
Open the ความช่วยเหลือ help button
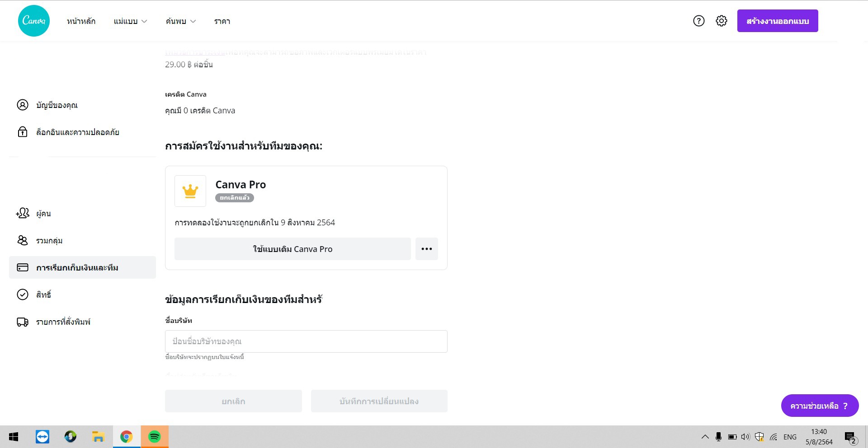click(x=820, y=406)
